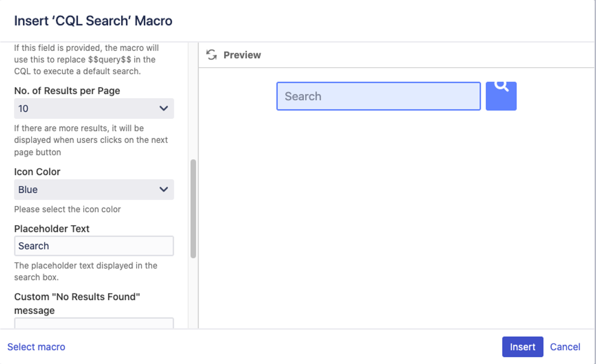Click the chevron arrow on results per page
This screenshot has width=596, height=364.
tap(164, 109)
